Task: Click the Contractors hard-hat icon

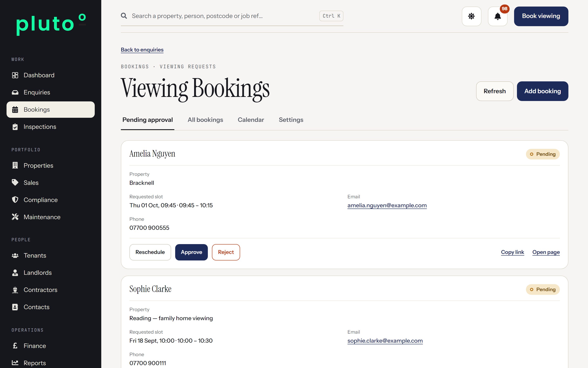Action: [x=15, y=290]
